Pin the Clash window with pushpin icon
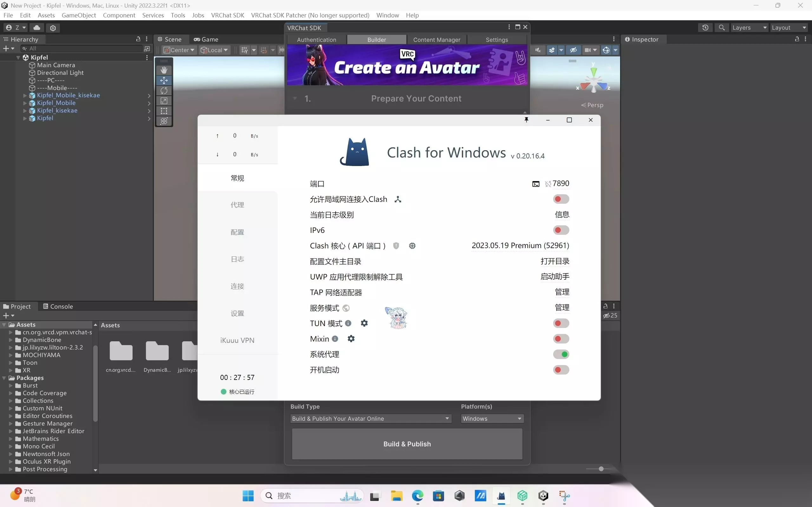 (526, 120)
